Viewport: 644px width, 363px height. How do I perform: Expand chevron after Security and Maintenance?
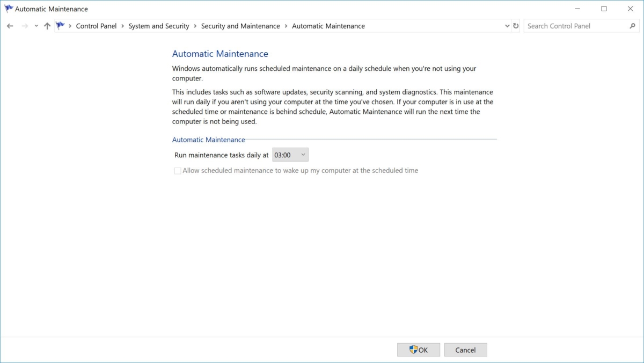(x=286, y=26)
